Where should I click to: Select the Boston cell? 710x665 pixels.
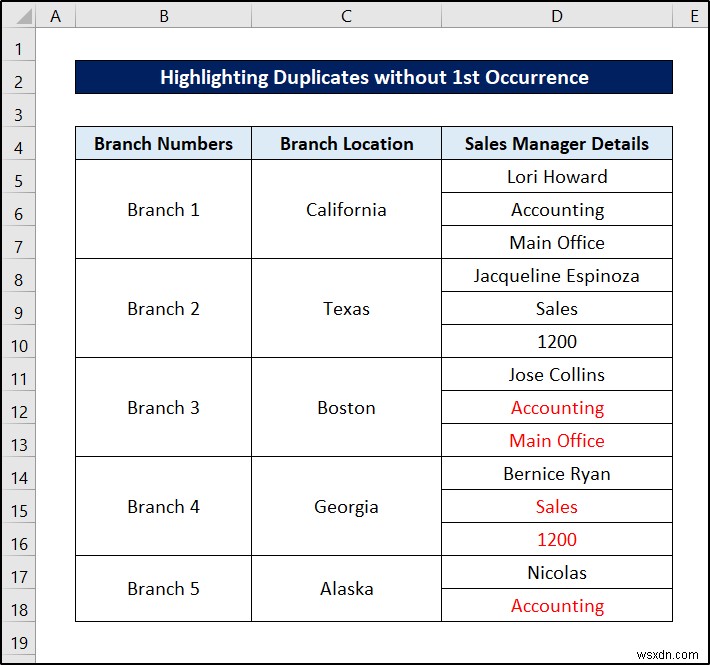pyautogui.click(x=346, y=408)
